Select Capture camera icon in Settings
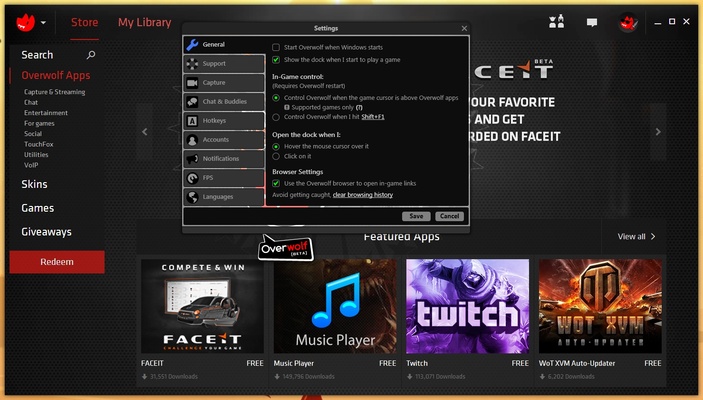The width and height of the screenshot is (703, 400). coord(192,83)
